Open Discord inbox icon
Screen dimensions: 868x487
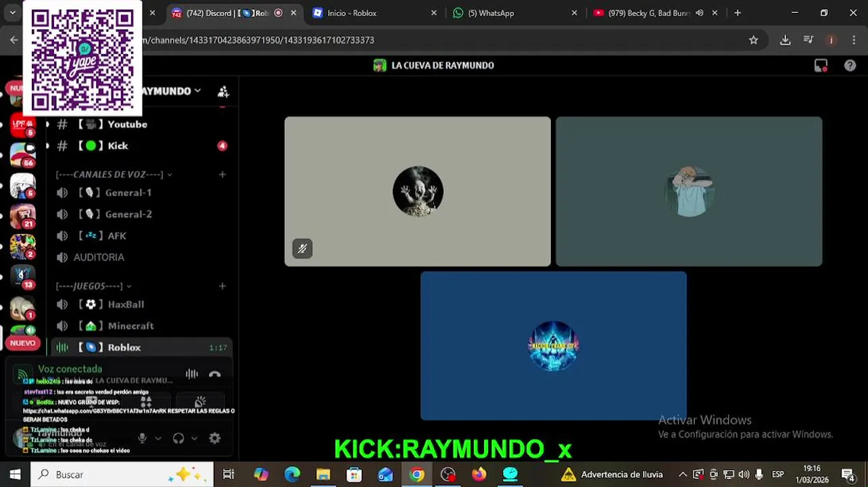click(x=821, y=66)
